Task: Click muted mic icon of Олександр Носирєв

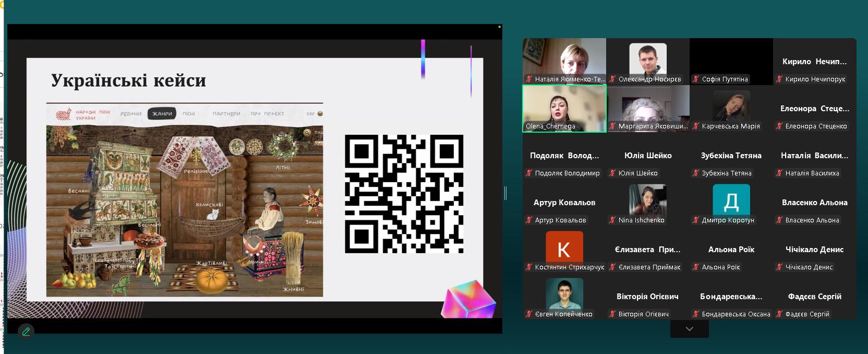Action: [612, 79]
